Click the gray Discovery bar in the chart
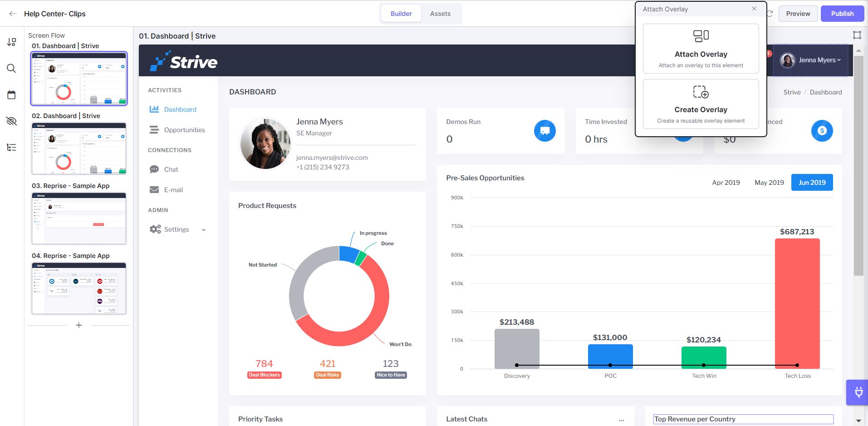868x426 pixels. [x=517, y=348]
